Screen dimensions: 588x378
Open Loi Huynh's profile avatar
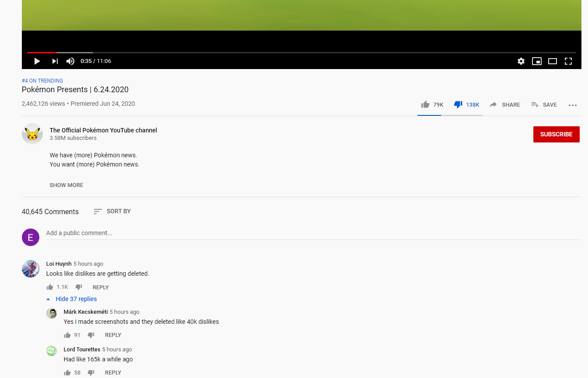pos(31,269)
